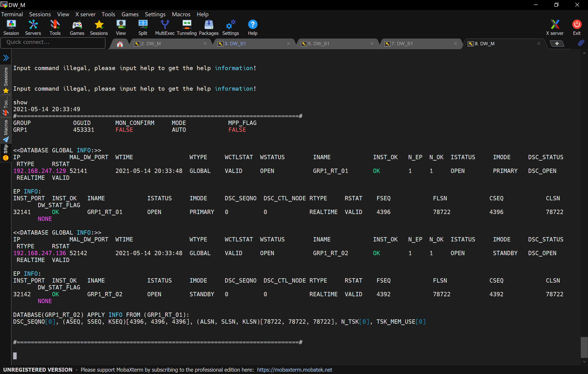The height and width of the screenshot is (374, 588).
Task: Expand the collapsed sidebar with double-chevron
Action: pyautogui.click(x=6, y=58)
